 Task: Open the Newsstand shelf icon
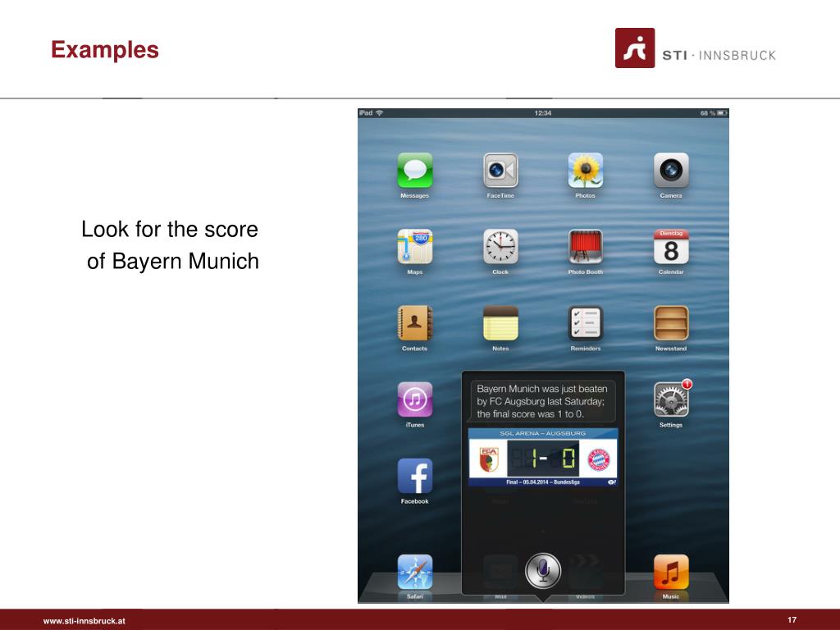click(671, 323)
